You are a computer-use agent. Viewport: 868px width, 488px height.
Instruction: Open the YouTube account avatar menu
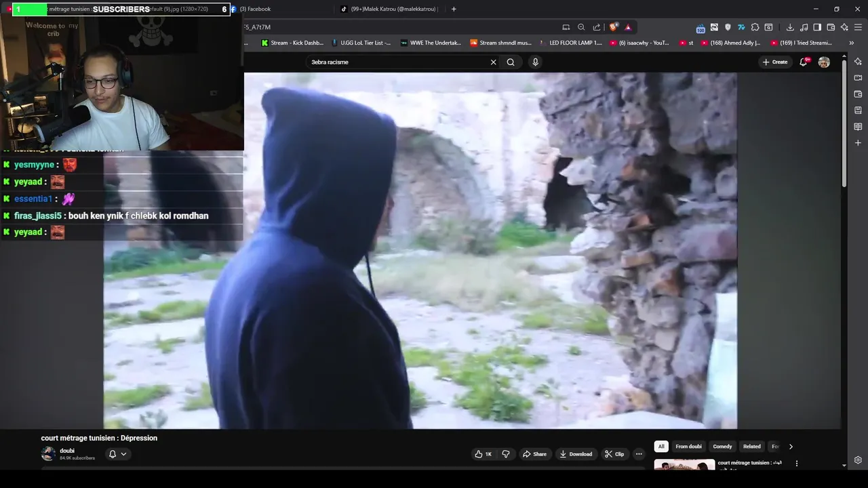click(824, 62)
